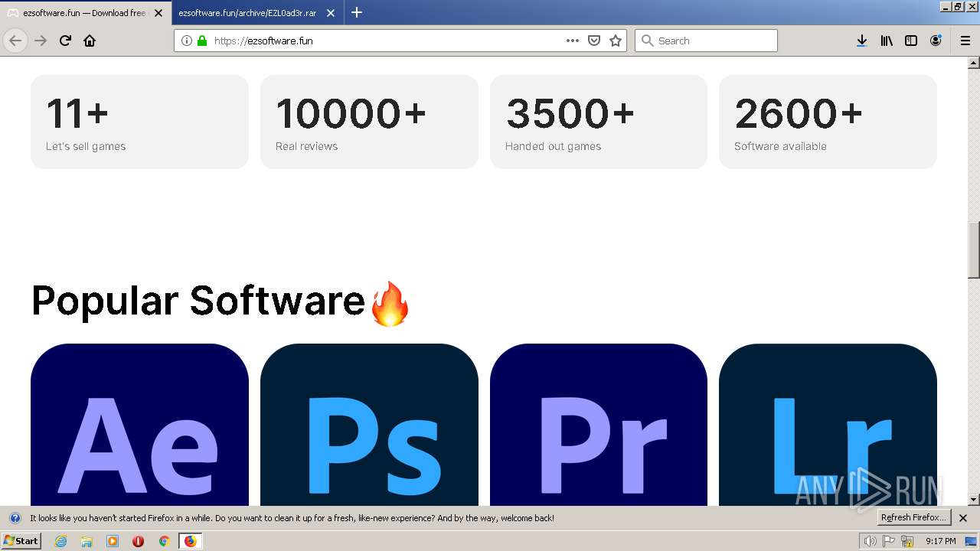
Task: Close the ezsoftware.fun download tab
Action: click(x=158, y=13)
